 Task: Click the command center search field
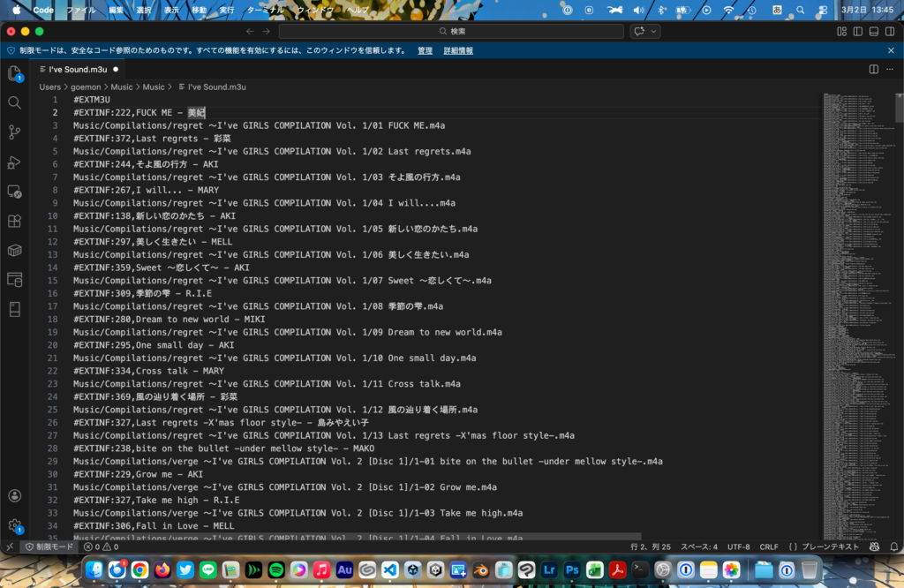450,32
